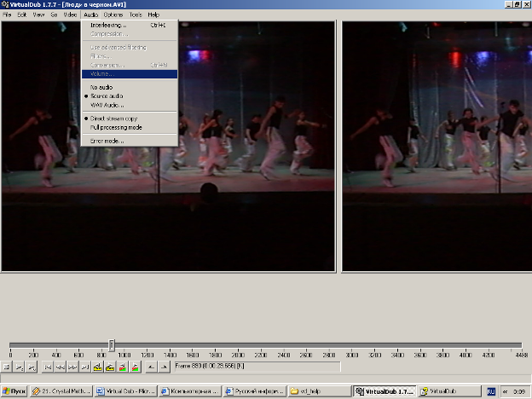Open Error mode settings in Audio menu
The width and height of the screenshot is (532, 399).
pyautogui.click(x=107, y=141)
